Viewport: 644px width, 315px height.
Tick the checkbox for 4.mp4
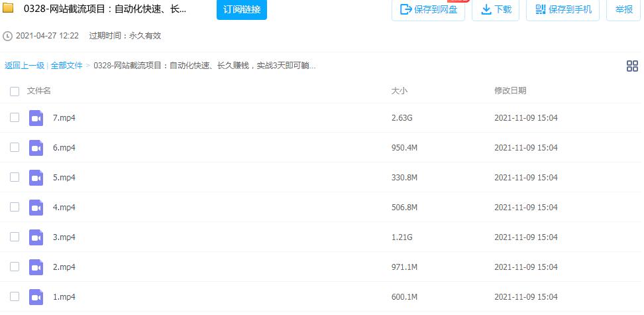tap(15, 207)
